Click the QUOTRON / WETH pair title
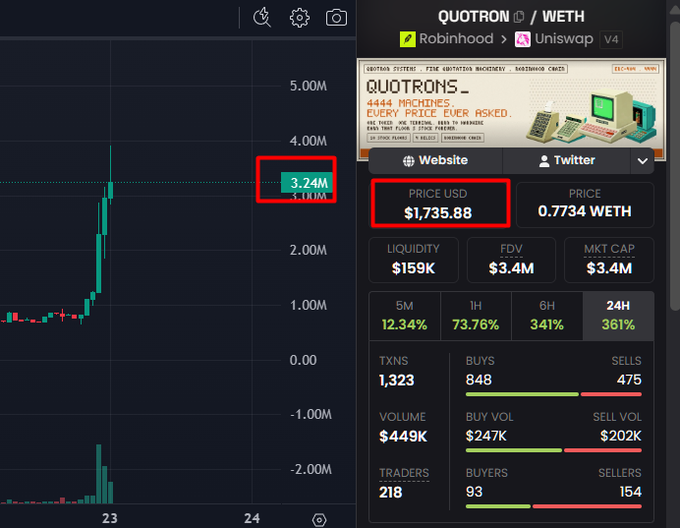 point(511,16)
